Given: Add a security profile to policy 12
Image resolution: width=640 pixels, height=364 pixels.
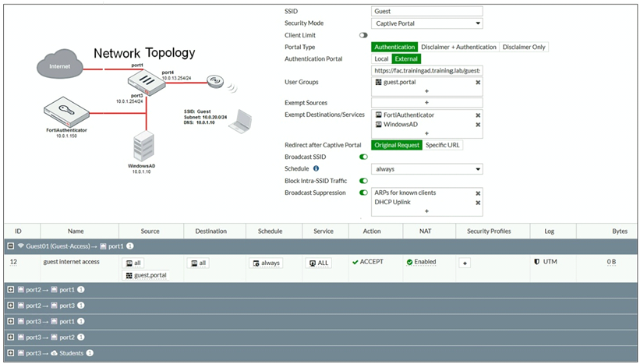Looking at the screenshot, I should [x=465, y=263].
